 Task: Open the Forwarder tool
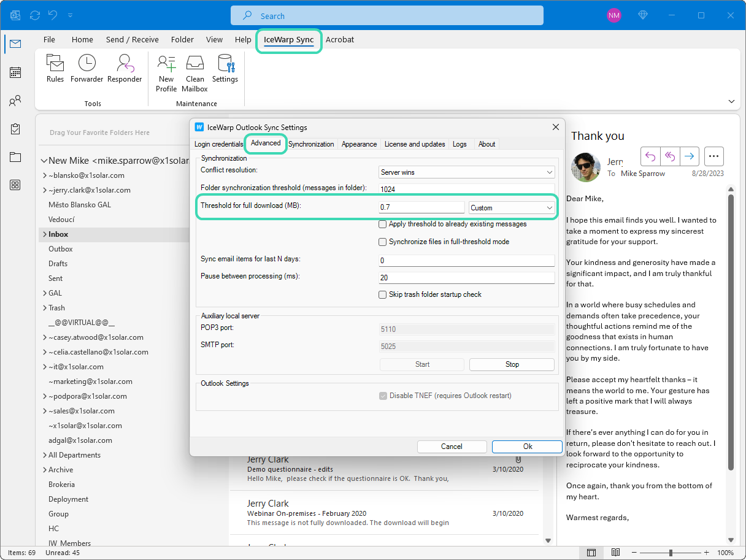click(x=87, y=68)
